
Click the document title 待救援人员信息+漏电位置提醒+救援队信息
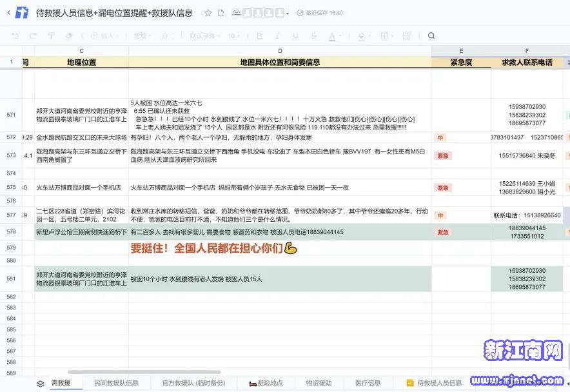(x=114, y=13)
